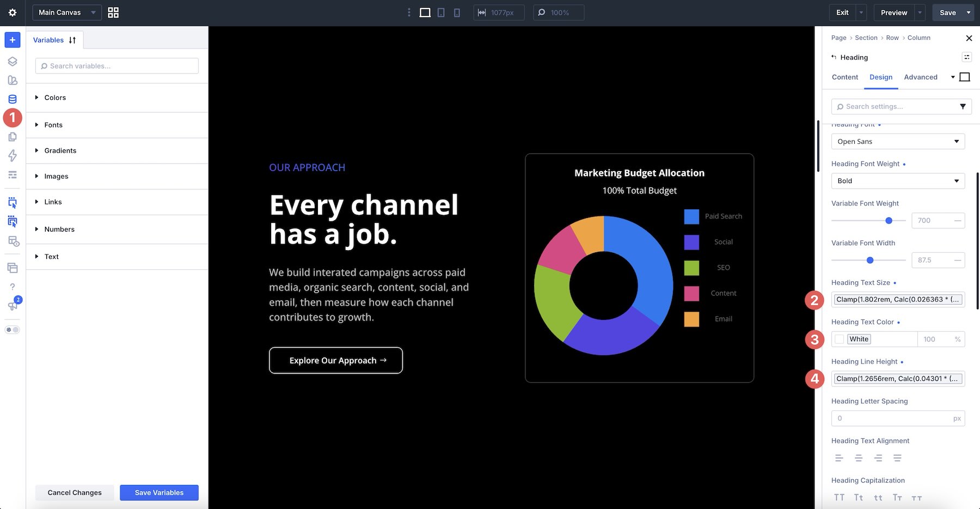This screenshot has height=509, width=980.
Task: Switch to the Design tab
Action: pyautogui.click(x=881, y=77)
